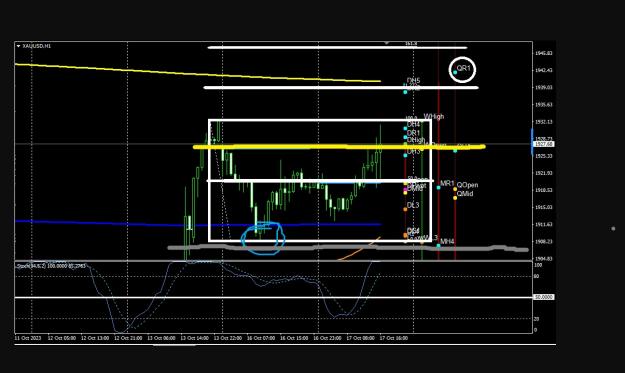Click the Stoch indicator label in subwindow
625x373 pixels.
tap(51, 266)
